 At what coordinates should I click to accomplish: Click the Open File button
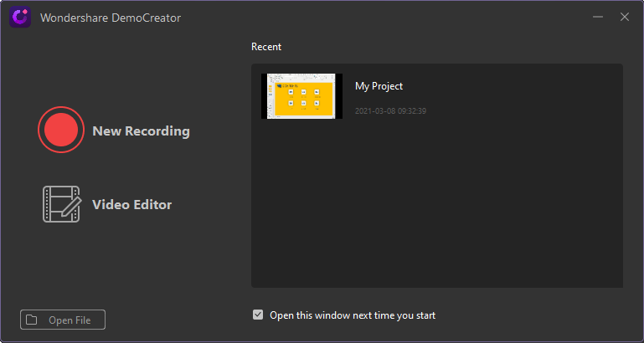(x=63, y=320)
